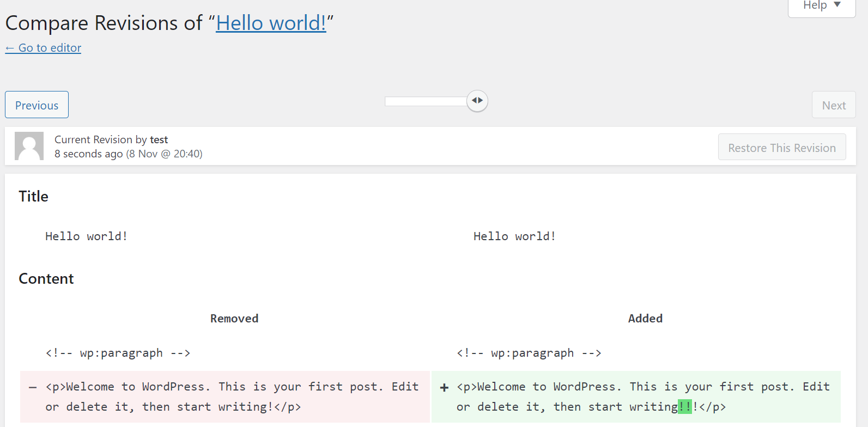
Task: Click the revision slider handle
Action: pyautogui.click(x=477, y=101)
